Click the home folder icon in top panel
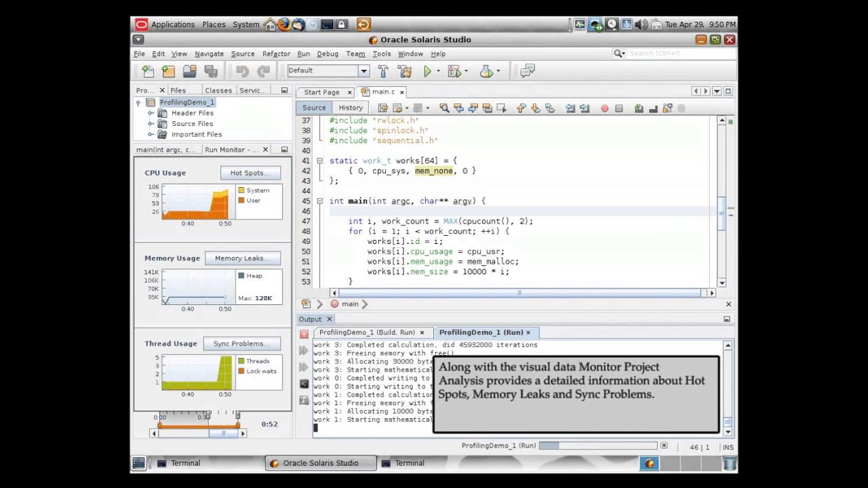868x488 pixels. coord(270,24)
